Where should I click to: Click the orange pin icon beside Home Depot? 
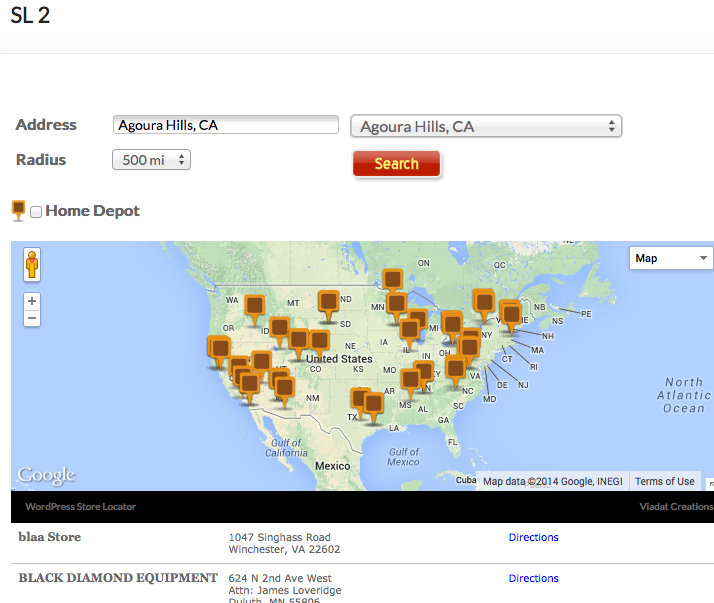point(18,210)
